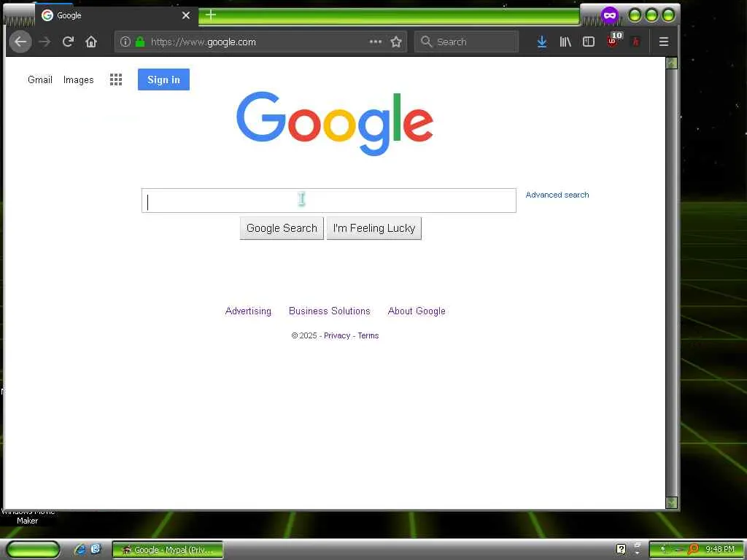Open Advanced search link
The width and height of the screenshot is (747, 560).
(557, 195)
